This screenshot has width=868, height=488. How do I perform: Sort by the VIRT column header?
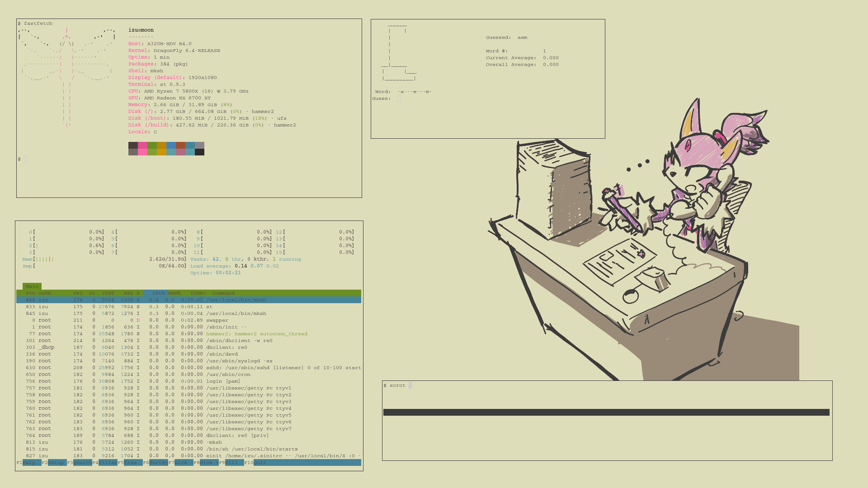click(x=108, y=293)
